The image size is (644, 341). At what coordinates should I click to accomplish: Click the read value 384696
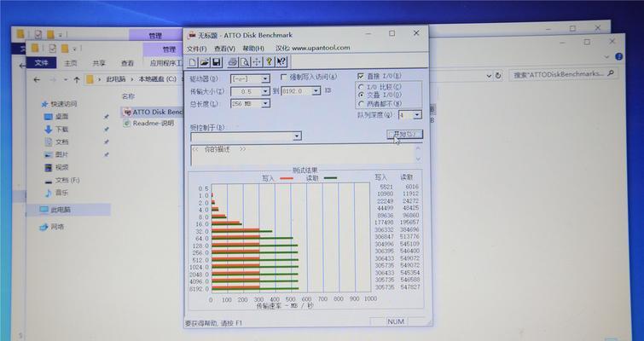409,230
